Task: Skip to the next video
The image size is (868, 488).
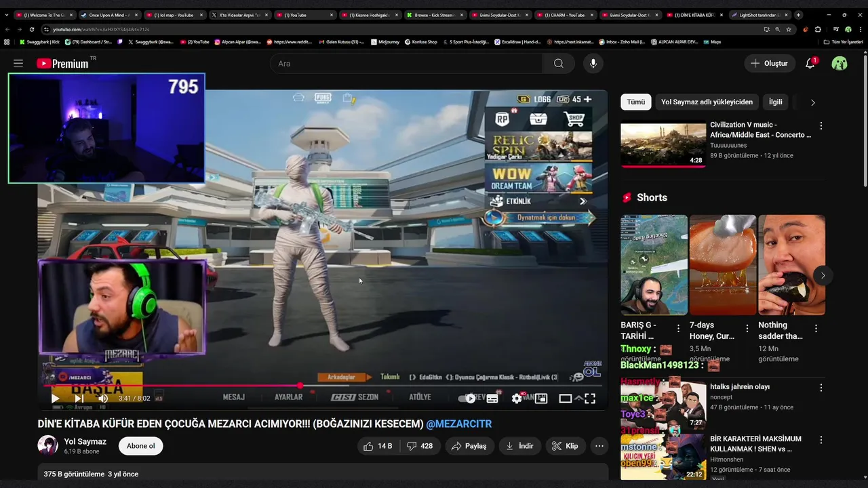Action: (79, 399)
